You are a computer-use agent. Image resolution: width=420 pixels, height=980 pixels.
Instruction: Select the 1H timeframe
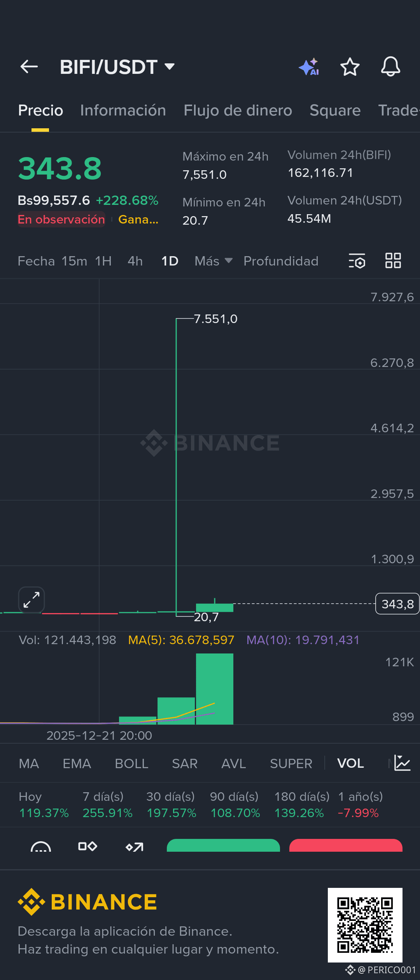(x=103, y=261)
